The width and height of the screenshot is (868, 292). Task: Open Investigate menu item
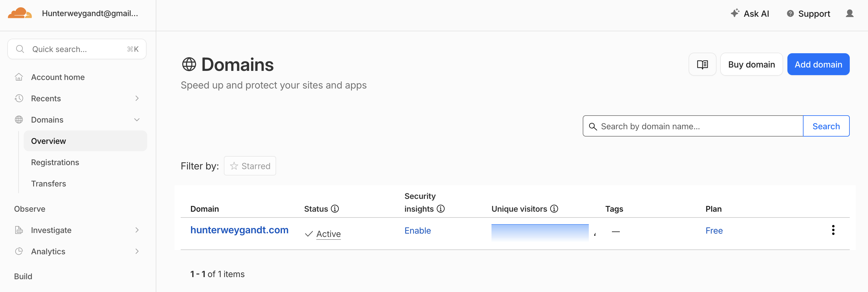pos(51,230)
